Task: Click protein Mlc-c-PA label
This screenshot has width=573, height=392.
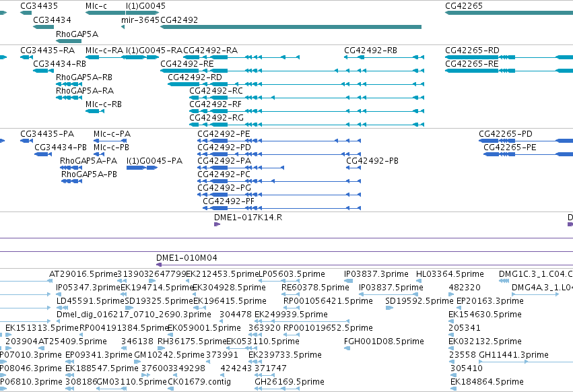Action: [112, 134]
